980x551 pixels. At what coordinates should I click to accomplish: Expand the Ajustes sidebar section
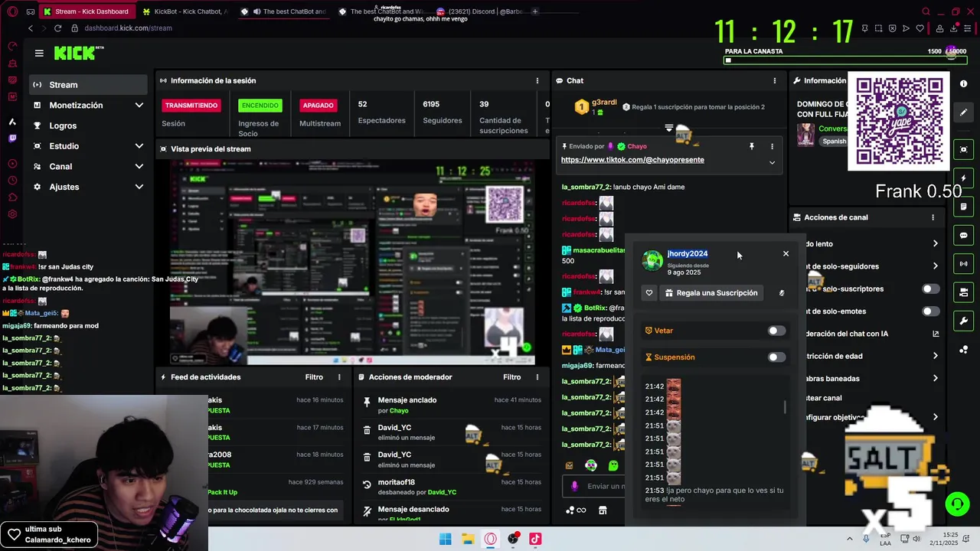point(139,187)
